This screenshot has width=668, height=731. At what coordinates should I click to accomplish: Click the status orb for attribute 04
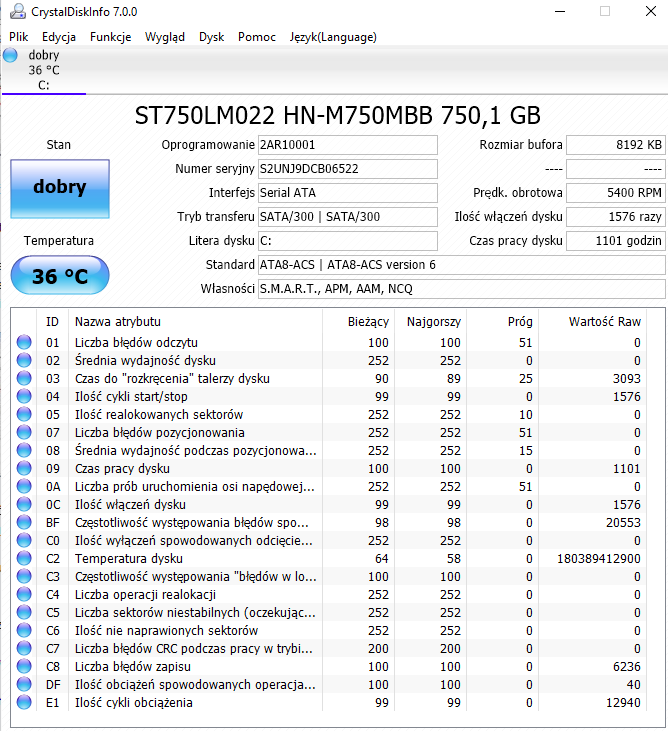(24, 396)
